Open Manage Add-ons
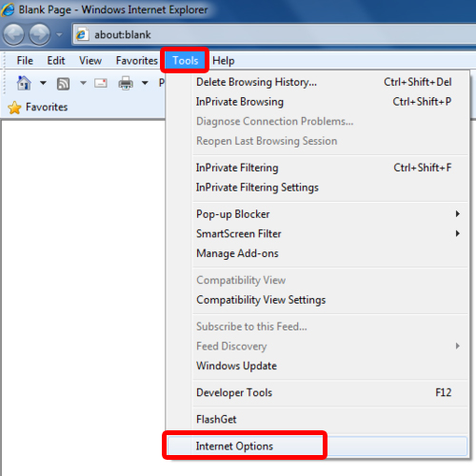The image size is (476, 476). (317, 253)
